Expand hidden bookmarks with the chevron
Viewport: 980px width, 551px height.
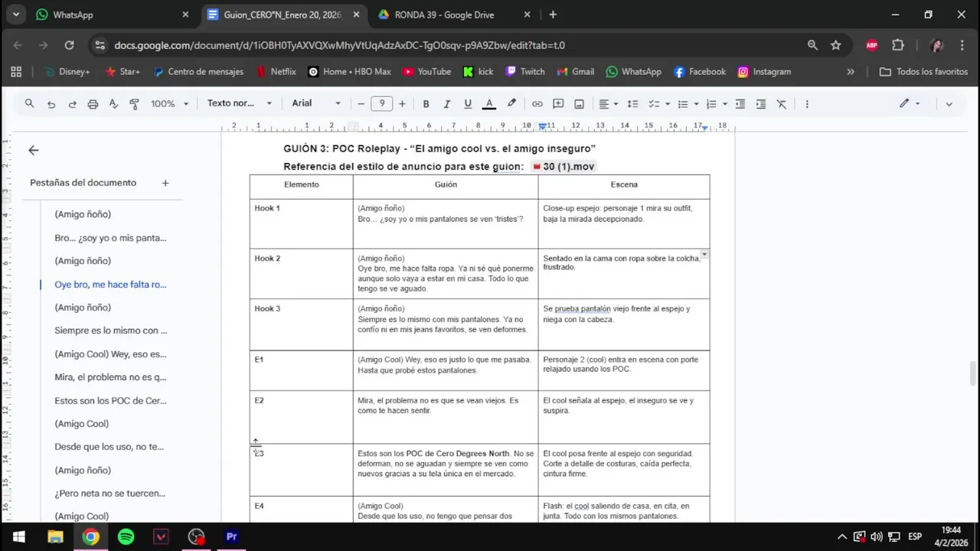(851, 72)
